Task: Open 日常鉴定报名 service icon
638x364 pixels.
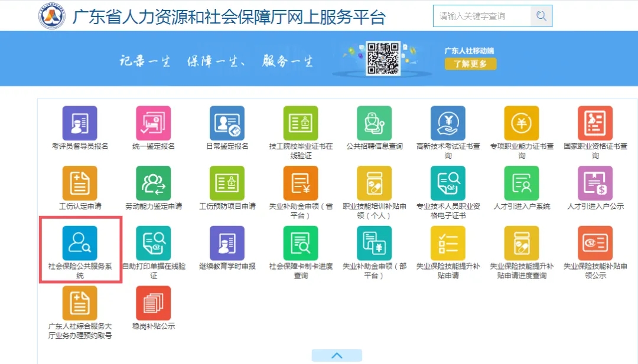Action: coord(227,123)
